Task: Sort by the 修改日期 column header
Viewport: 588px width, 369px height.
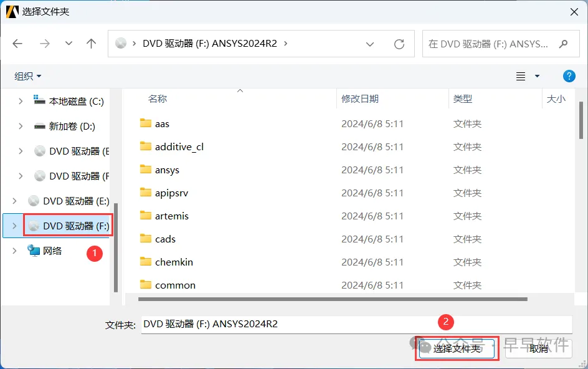Action: click(359, 98)
